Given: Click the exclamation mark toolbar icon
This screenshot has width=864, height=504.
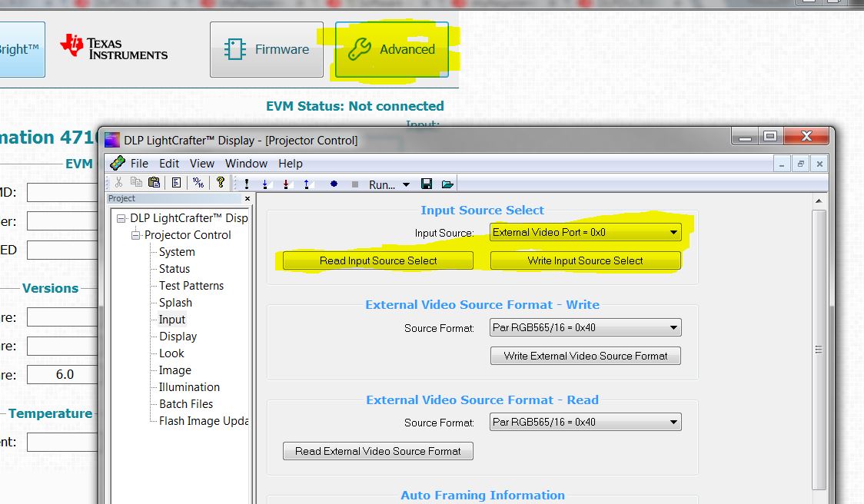Looking at the screenshot, I should 246,184.
